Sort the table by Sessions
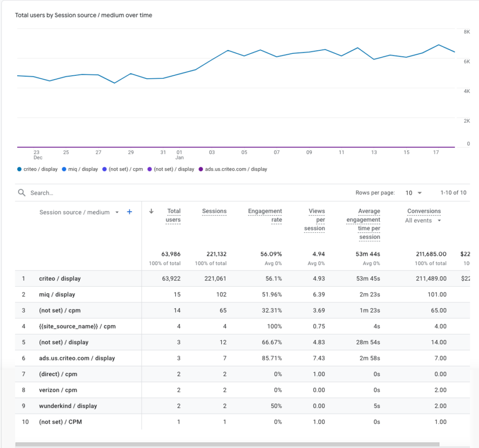Viewport: 479px width, 448px height. pyautogui.click(x=214, y=211)
